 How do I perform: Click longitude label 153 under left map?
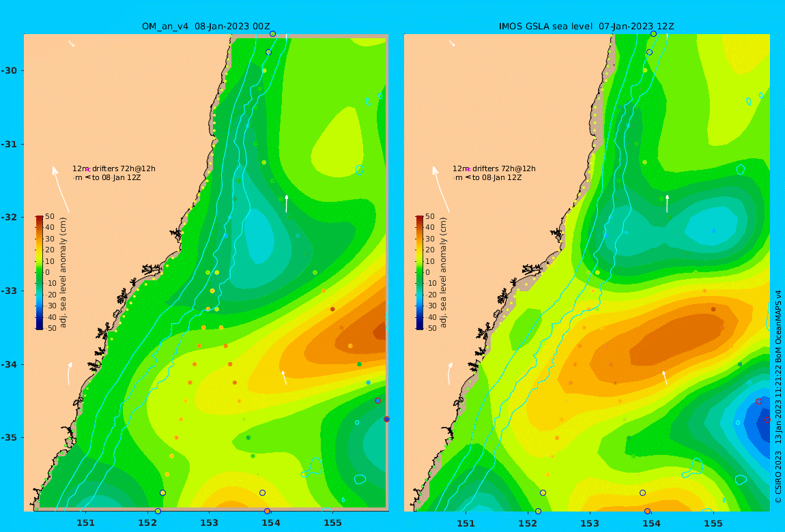209,523
